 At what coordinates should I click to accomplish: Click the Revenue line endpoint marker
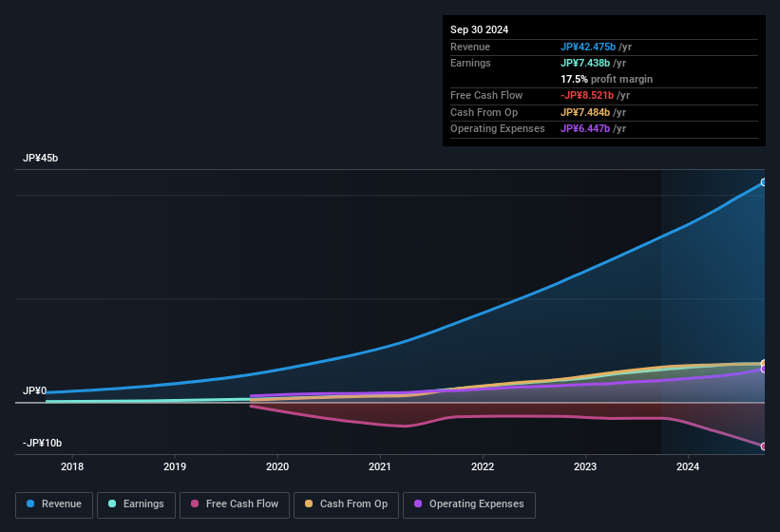[764, 182]
